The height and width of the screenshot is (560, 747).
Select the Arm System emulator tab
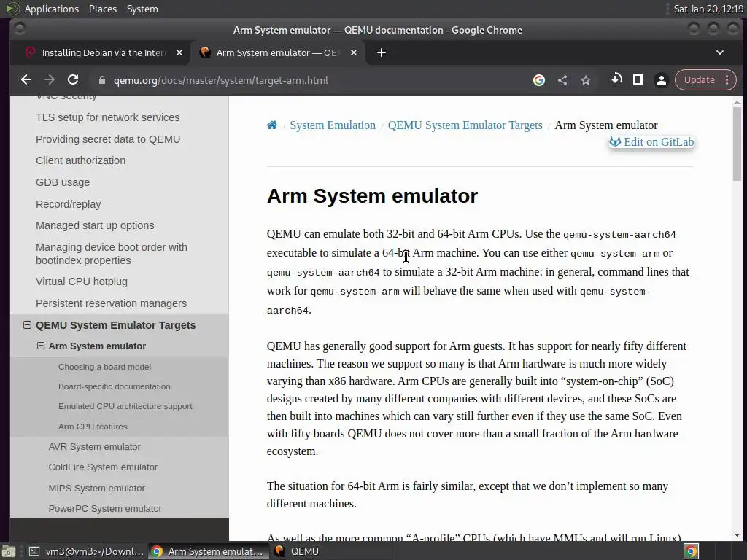coord(278,52)
